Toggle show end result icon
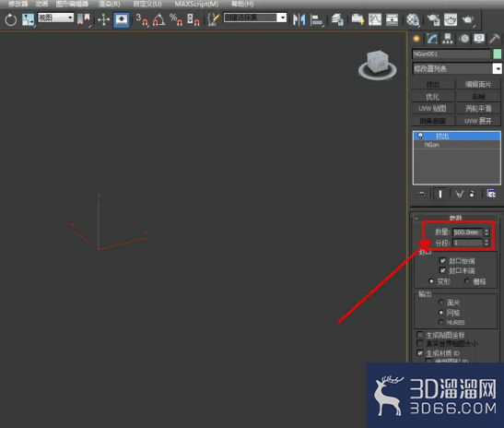Screen dimensions: 504x428 coord(440,194)
